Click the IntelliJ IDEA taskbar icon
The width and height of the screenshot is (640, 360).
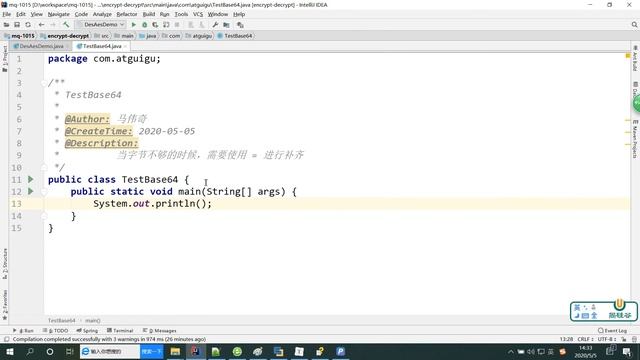pos(196,351)
